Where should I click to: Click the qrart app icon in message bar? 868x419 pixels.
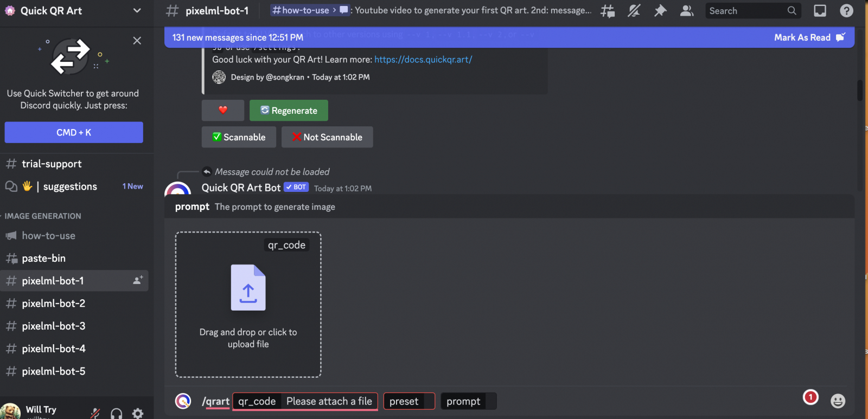(183, 401)
